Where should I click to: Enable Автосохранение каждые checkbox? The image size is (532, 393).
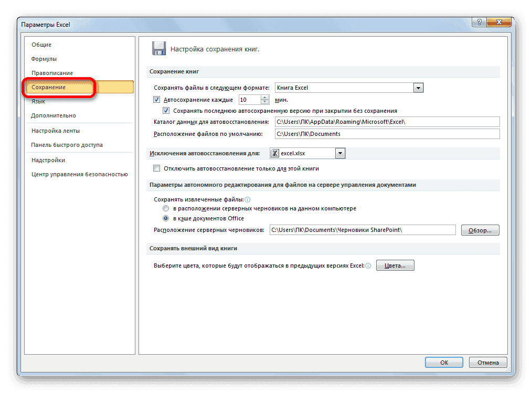click(x=156, y=99)
